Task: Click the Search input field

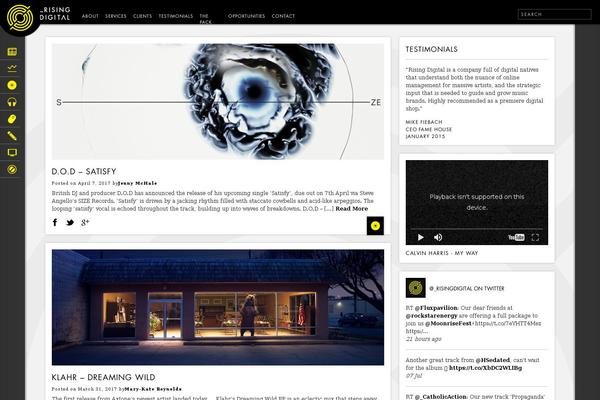Action: click(554, 14)
